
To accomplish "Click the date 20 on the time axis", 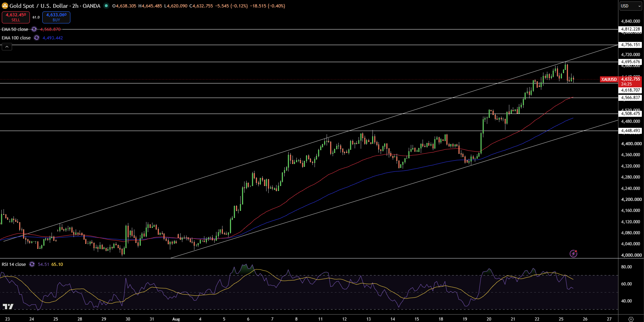I will 489,319.
